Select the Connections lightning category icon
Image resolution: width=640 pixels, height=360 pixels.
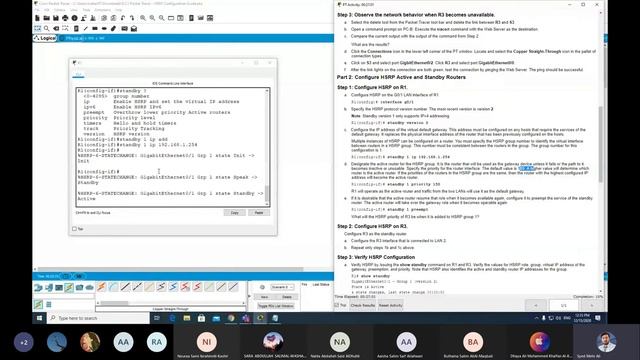point(69,288)
